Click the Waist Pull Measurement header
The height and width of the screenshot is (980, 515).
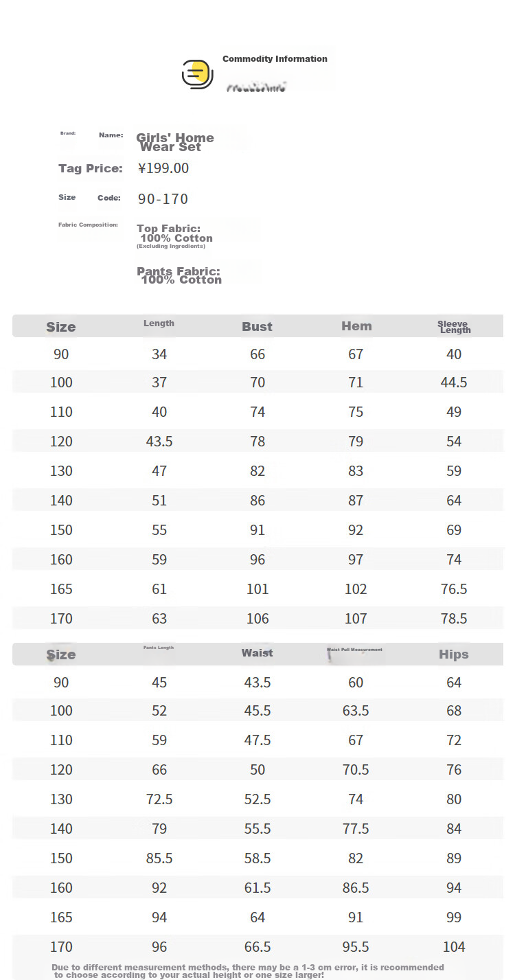(354, 650)
